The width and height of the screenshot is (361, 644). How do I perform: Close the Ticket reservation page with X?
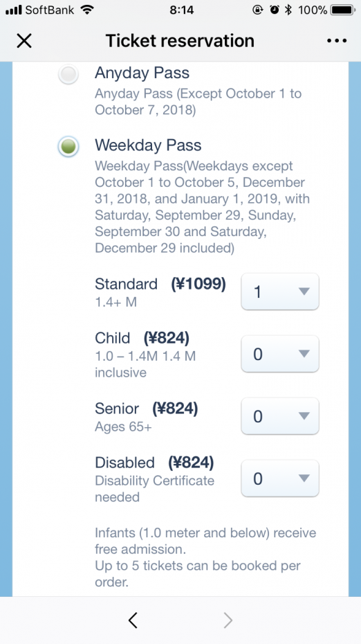pos(24,41)
